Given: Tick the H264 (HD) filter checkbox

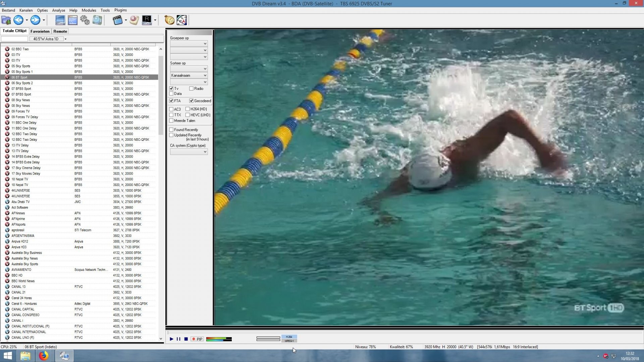Looking at the screenshot, I should point(187,109).
